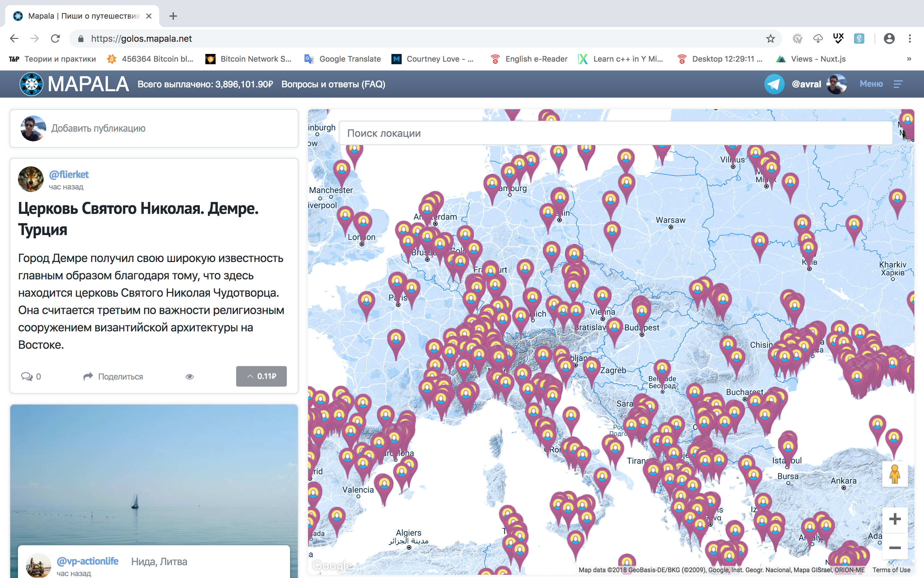Click the Нида, Литва location label
This screenshot has width=924, height=578.
(x=159, y=561)
